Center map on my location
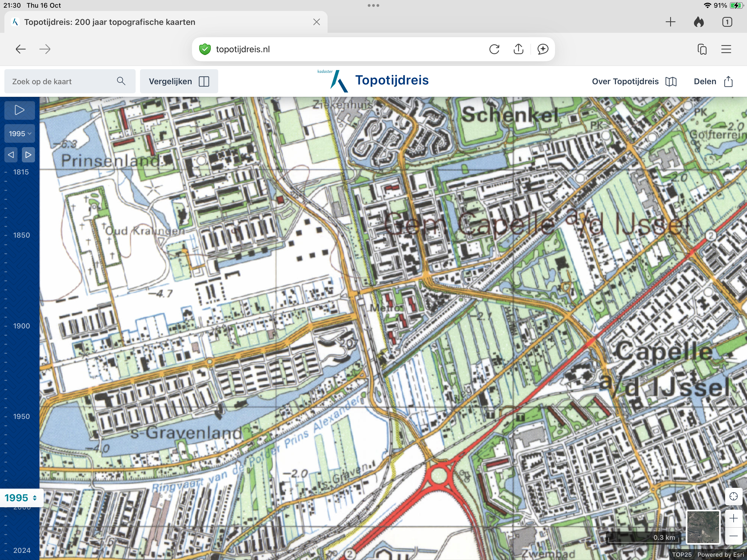 (733, 496)
